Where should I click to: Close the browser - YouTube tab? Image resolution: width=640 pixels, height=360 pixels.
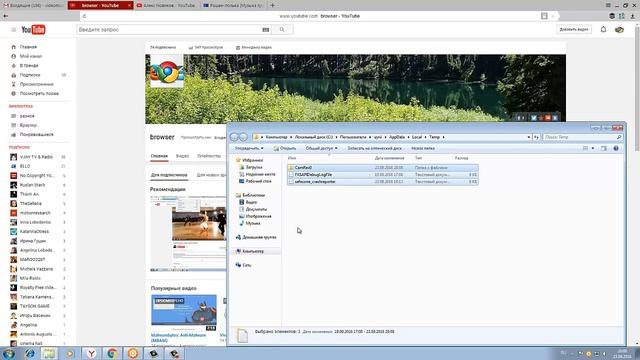[129, 5]
